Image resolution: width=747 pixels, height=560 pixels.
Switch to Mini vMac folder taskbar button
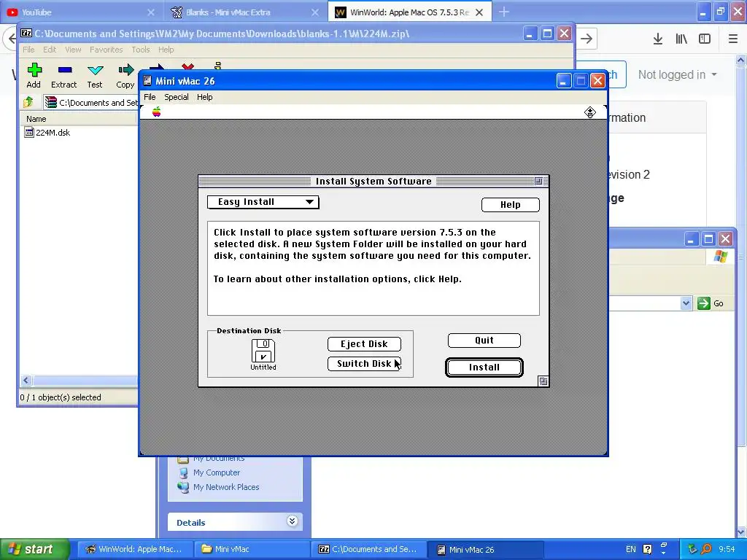[252, 550]
